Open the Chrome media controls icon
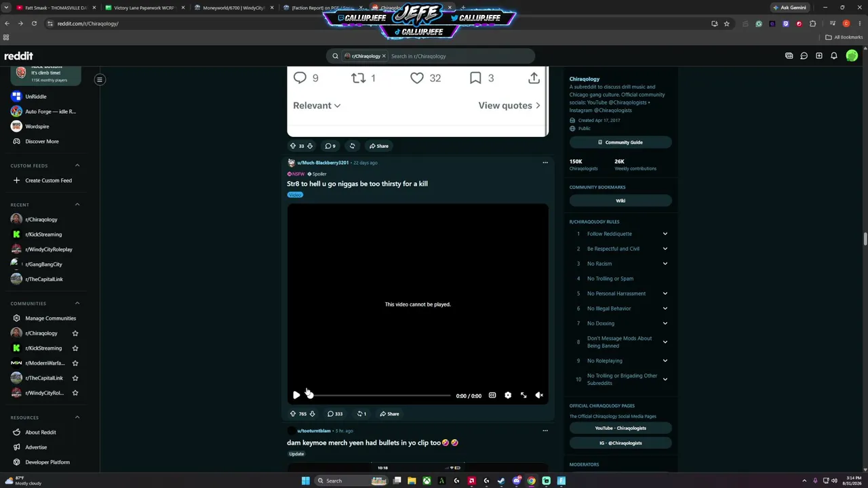Viewport: 868px width, 488px height. [832, 24]
